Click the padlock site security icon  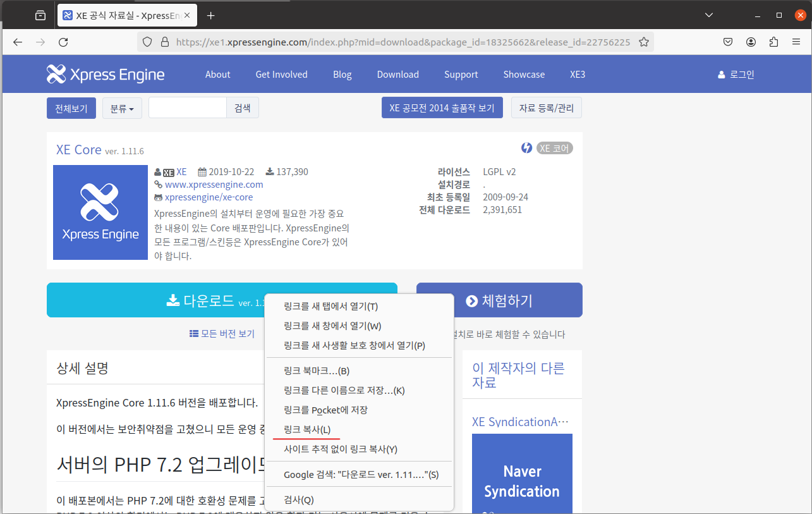pos(165,42)
